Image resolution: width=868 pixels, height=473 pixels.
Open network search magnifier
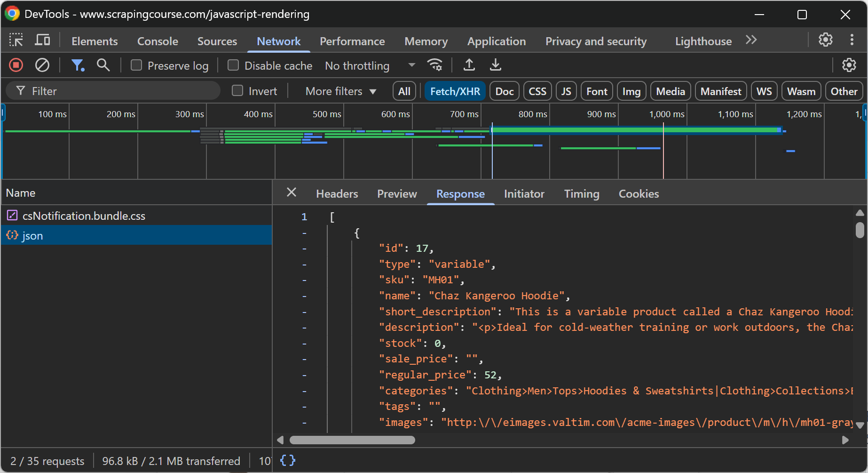(x=103, y=65)
